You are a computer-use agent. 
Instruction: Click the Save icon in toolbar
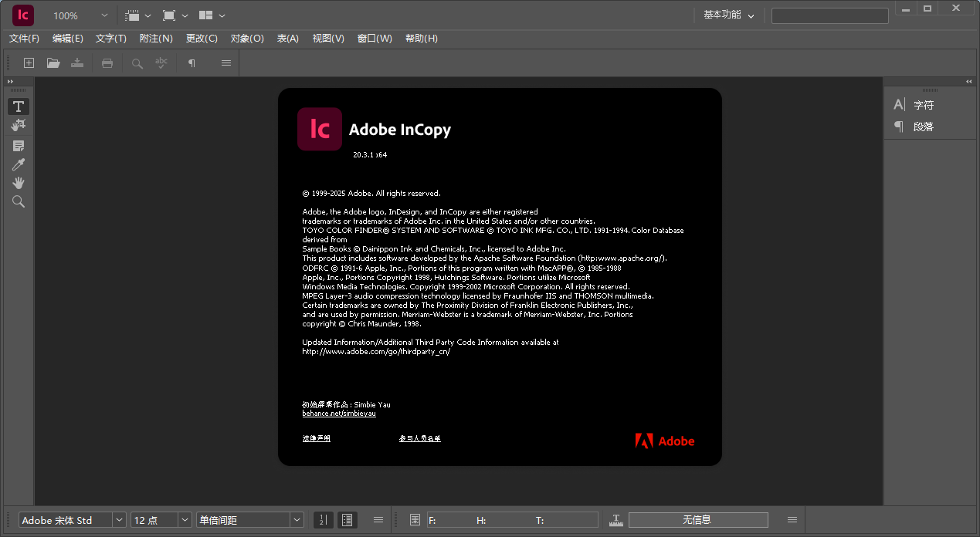pos(77,63)
